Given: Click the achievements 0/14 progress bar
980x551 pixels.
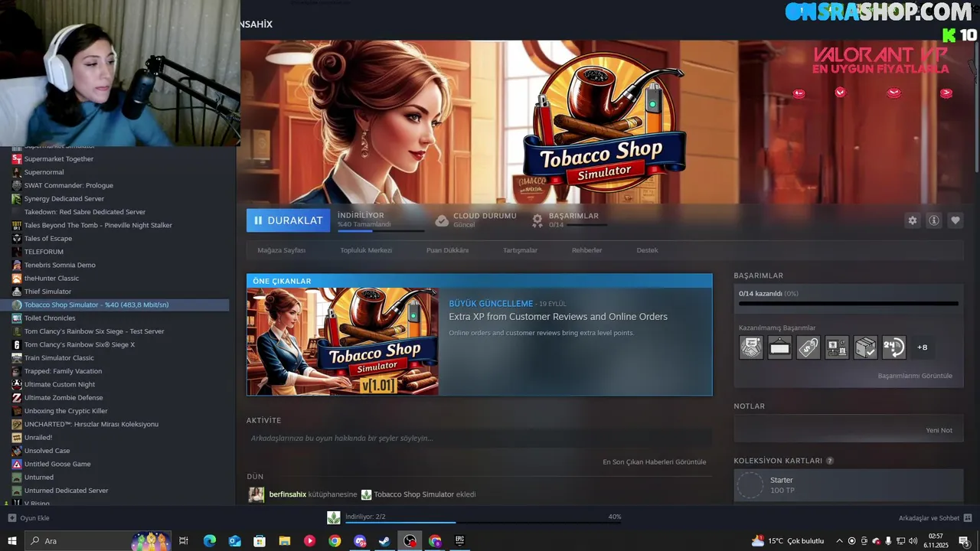Looking at the screenshot, I should tap(848, 304).
